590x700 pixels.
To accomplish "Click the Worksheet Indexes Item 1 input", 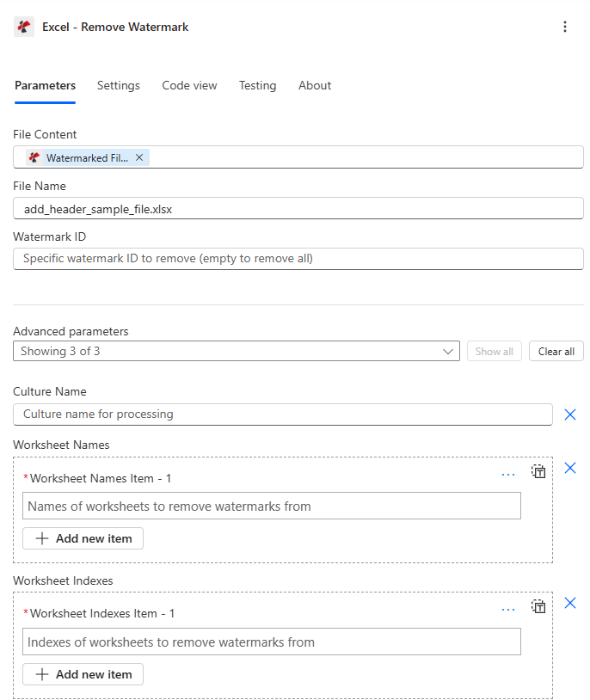I will [x=272, y=642].
